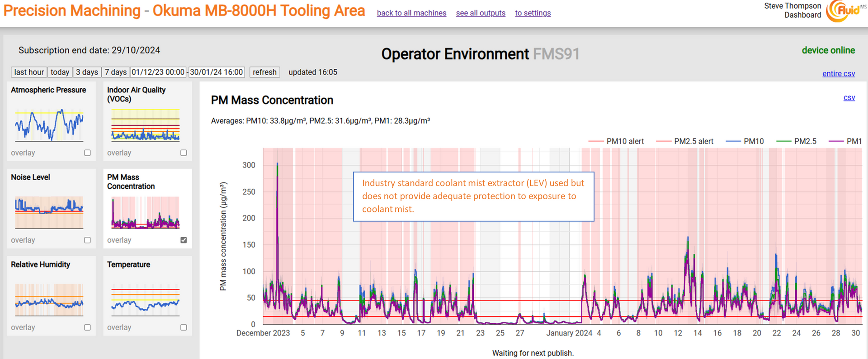The image size is (868, 359).
Task: Edit the end date field 30/01/24 16:00
Action: pyautogui.click(x=217, y=72)
